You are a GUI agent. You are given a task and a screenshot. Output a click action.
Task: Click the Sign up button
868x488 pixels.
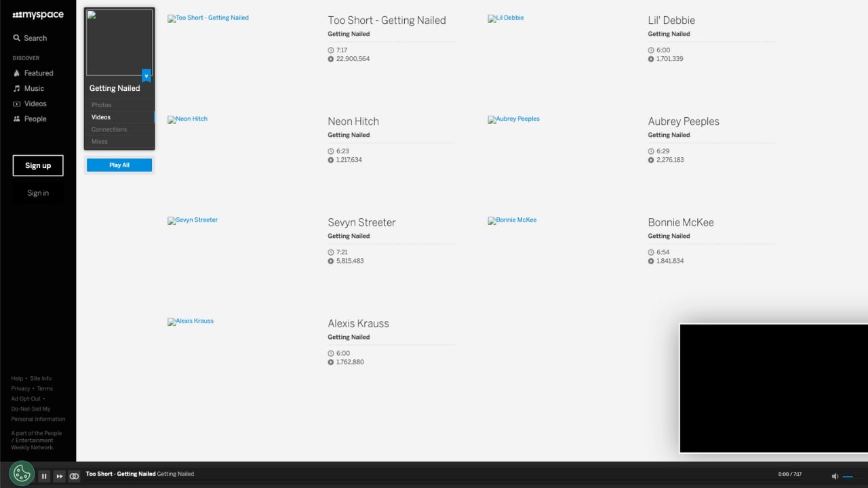coord(38,165)
